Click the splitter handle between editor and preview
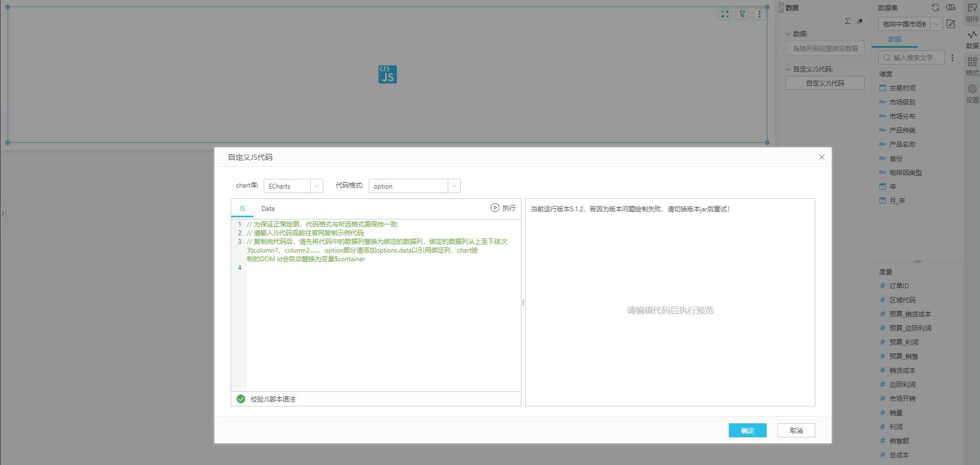Screen dimensions: 980x465 tap(523, 302)
